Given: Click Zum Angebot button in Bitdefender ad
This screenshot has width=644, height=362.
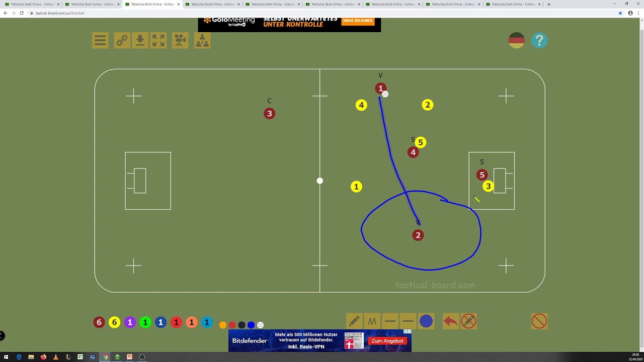Looking at the screenshot, I should (387, 341).
